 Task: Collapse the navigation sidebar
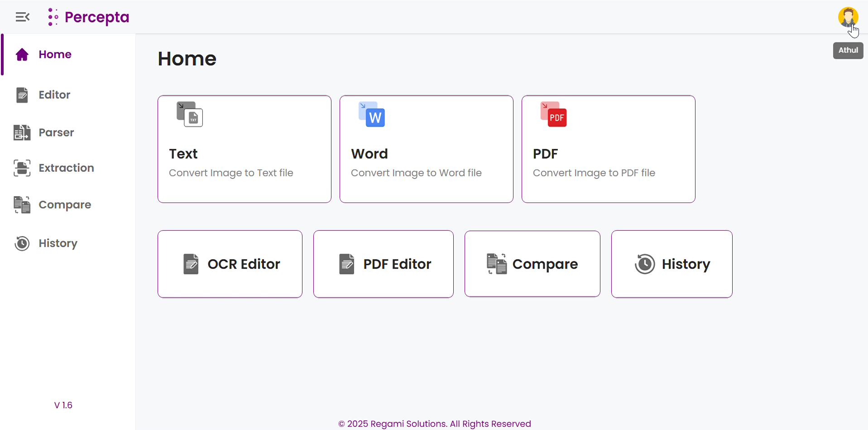[x=22, y=17]
